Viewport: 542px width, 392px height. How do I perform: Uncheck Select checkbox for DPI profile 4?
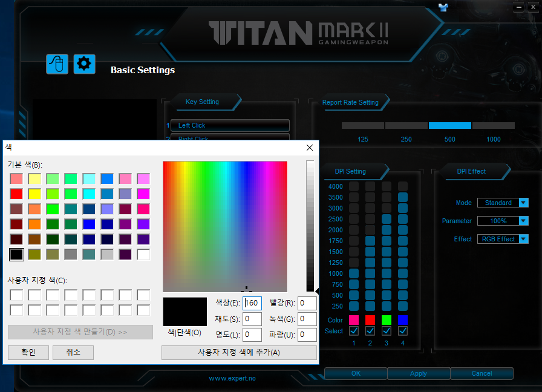[x=403, y=331]
